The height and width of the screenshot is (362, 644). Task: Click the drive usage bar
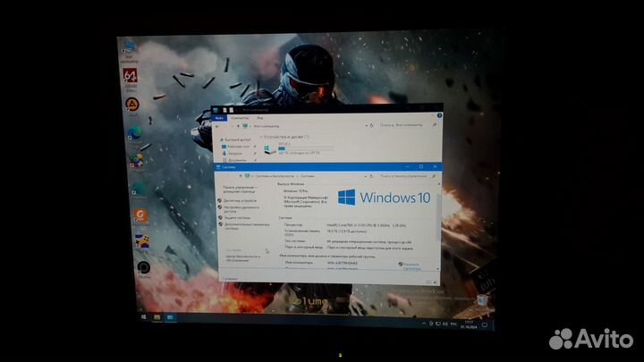[x=306, y=148]
